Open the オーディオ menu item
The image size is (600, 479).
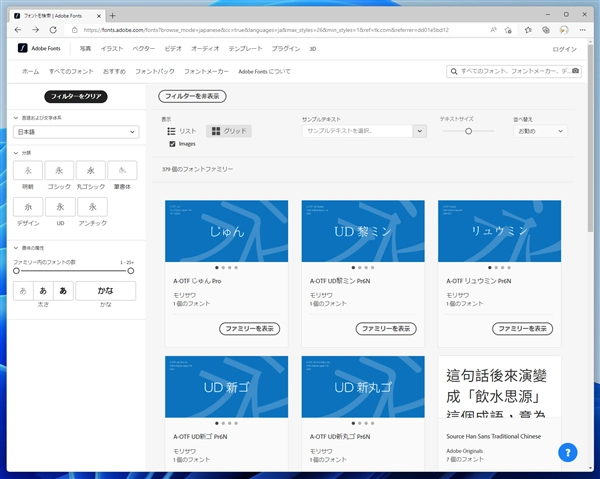click(205, 49)
